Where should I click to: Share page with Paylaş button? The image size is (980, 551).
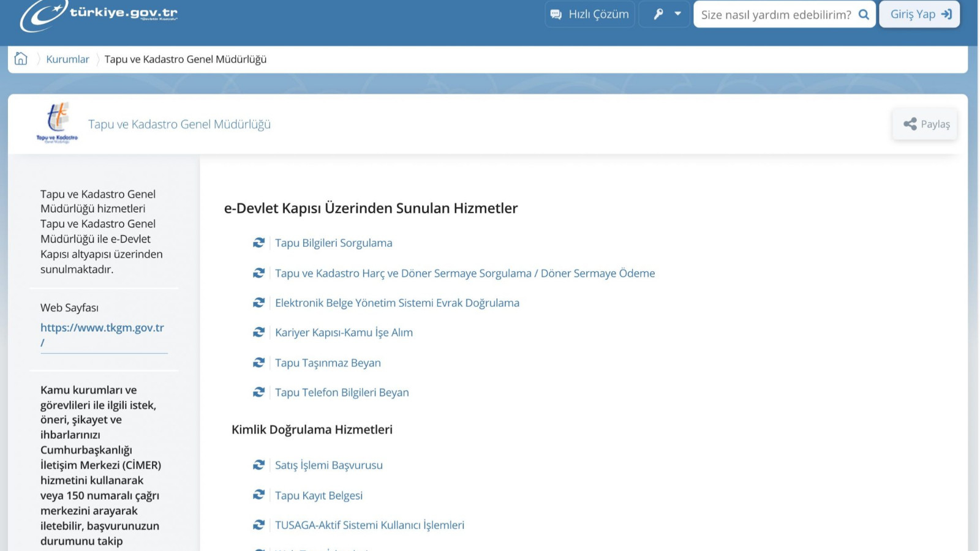click(925, 124)
